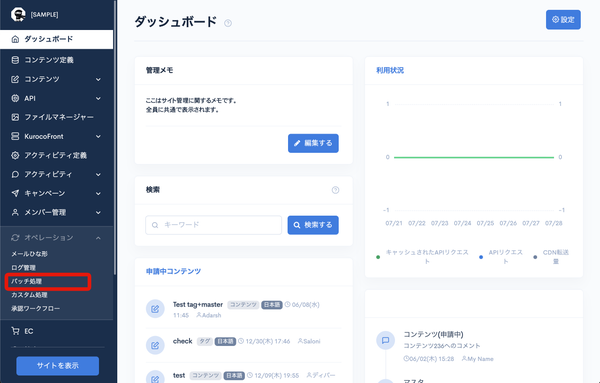This screenshot has height=383, width=600.
Task: Click the sidebar vertical scrollbar
Action: [x=115, y=138]
